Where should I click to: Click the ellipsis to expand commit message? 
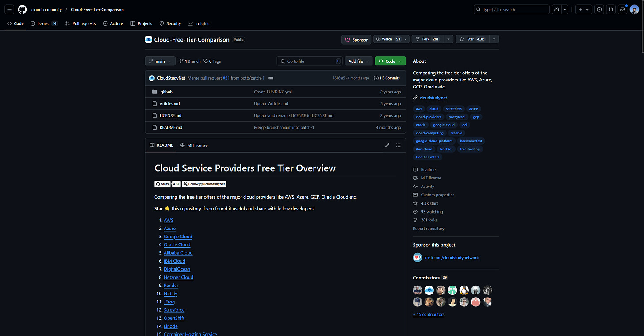pos(271,78)
